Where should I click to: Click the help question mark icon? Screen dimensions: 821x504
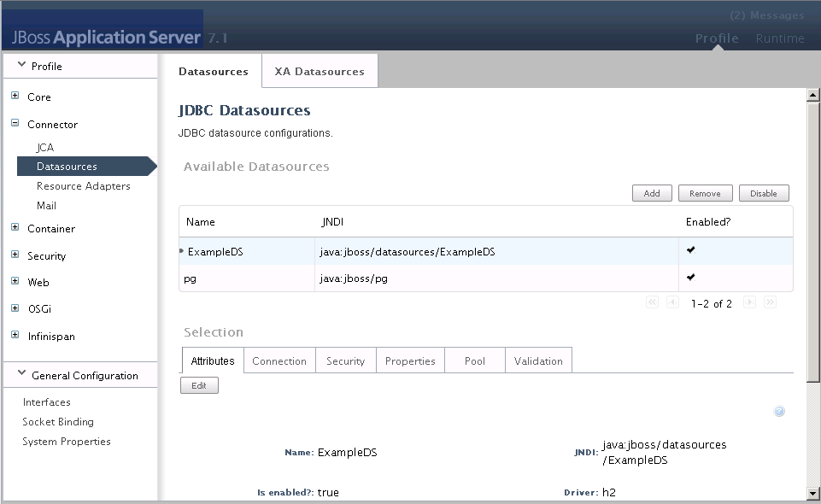(779, 412)
